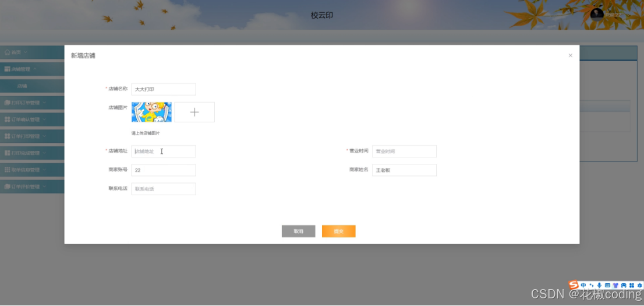Expand the 打印订单管理 menu chevron
Screen dimensions: 644x306
(x=44, y=103)
